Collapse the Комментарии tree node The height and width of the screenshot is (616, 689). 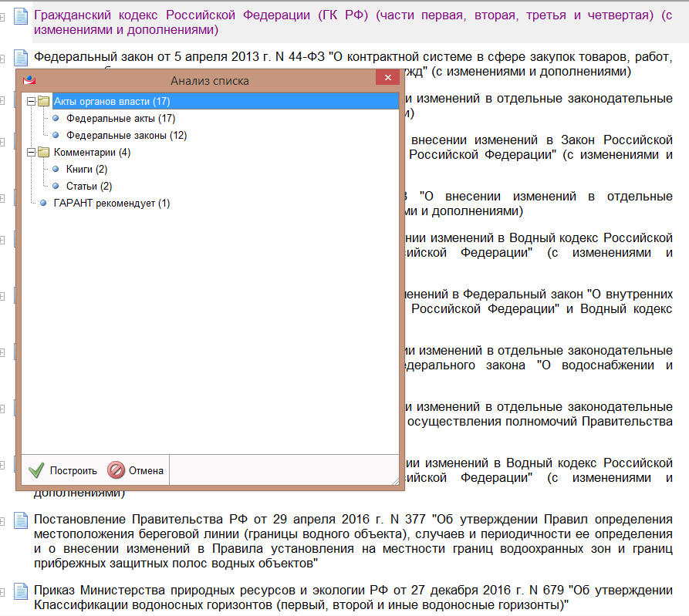coord(31,153)
